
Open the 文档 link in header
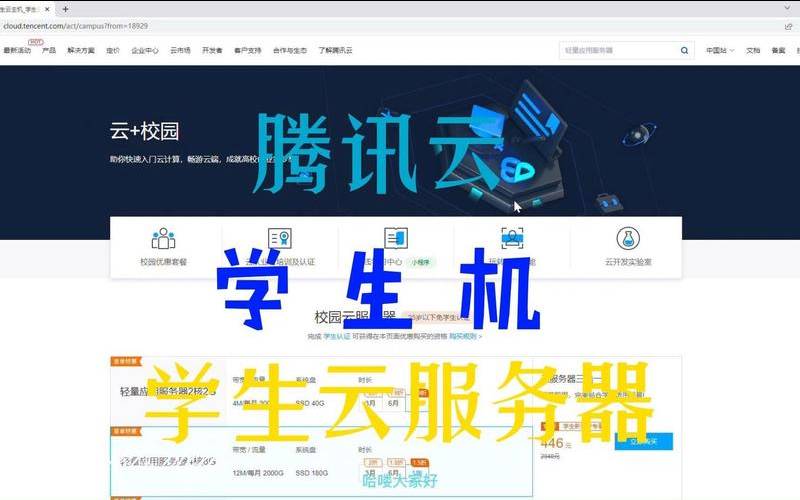coord(753,51)
